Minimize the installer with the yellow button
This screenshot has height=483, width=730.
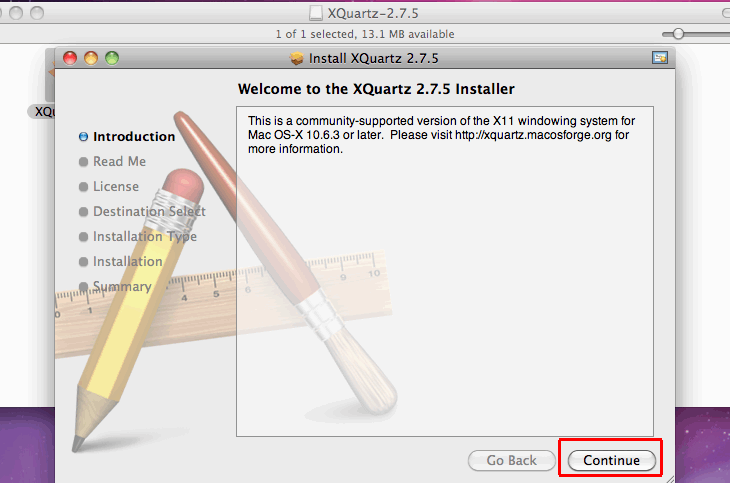91,58
